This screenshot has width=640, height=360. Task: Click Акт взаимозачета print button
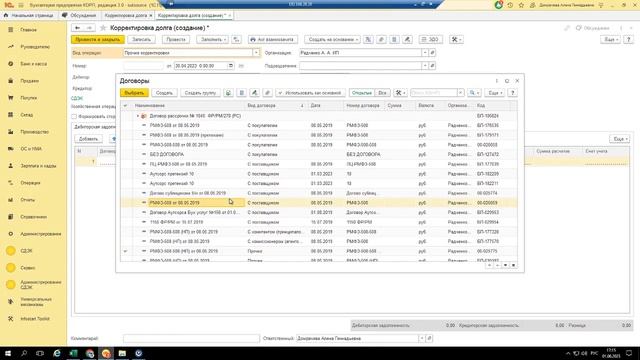tap(272, 40)
